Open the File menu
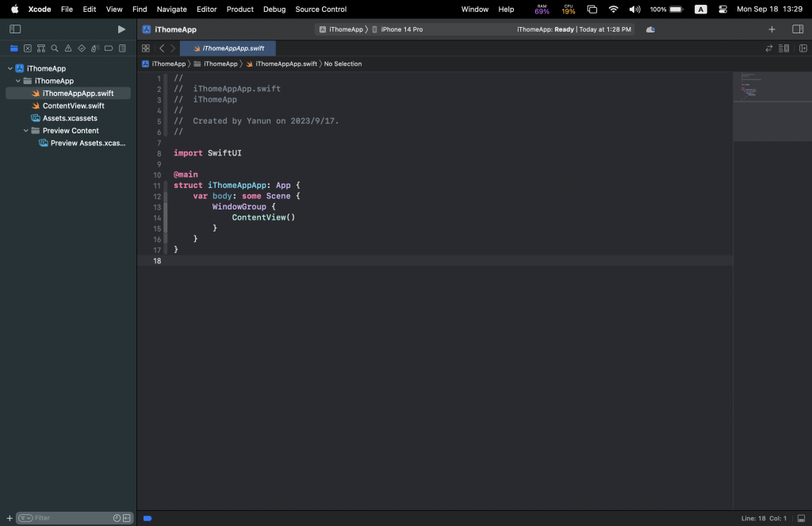The image size is (812, 526). coord(67,10)
